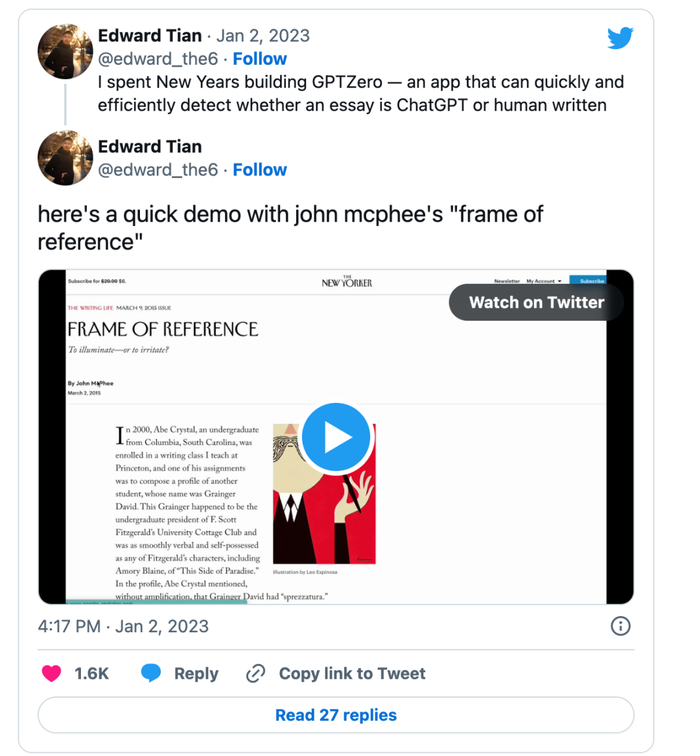Click the Twitter bird logo
Viewport: 700px width, 756px height.
(620, 38)
